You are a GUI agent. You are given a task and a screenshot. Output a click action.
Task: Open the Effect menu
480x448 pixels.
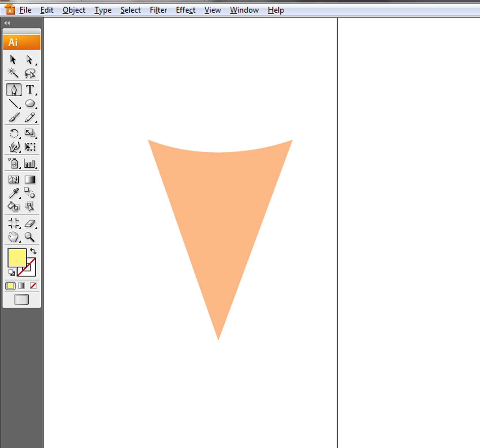(185, 10)
